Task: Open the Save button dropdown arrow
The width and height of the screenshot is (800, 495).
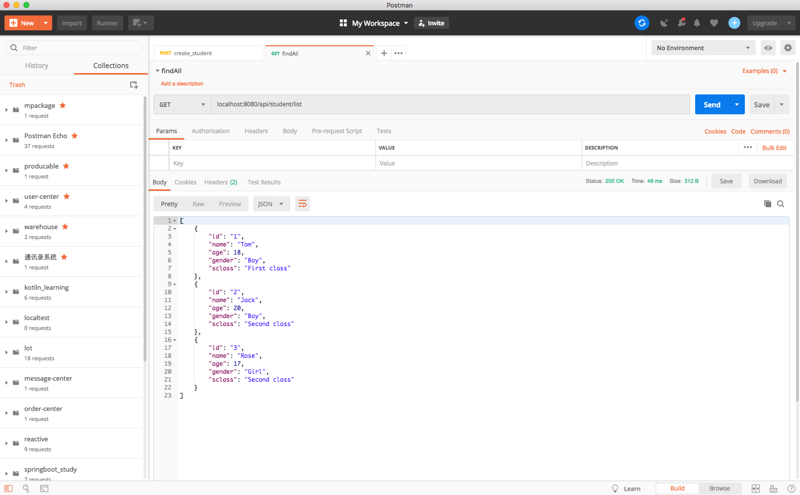Action: (782, 105)
